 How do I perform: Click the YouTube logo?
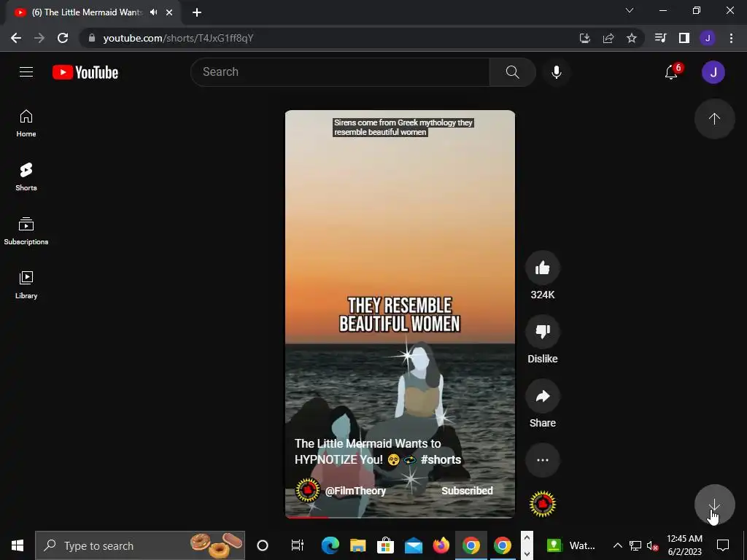pos(85,72)
